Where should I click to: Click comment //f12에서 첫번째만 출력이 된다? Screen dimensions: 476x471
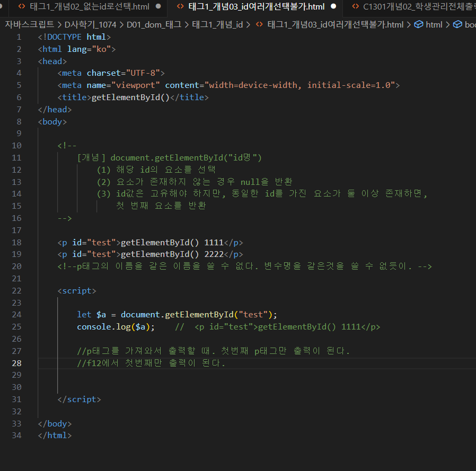pyautogui.click(x=151, y=363)
